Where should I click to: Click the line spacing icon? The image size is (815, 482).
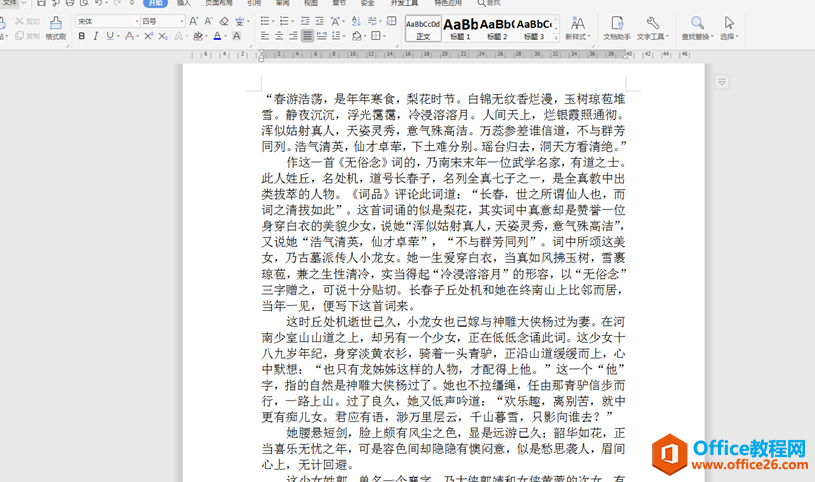pos(336,36)
